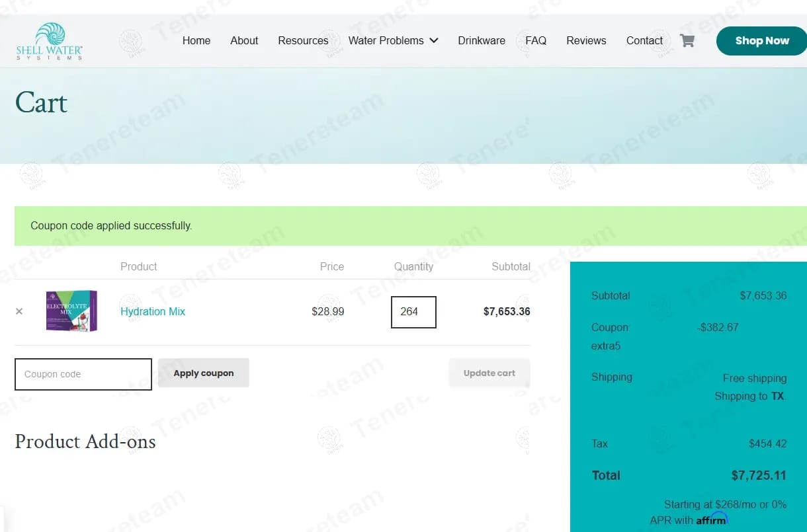
Task: Select the coupon discount -$382.67
Action: pos(718,327)
